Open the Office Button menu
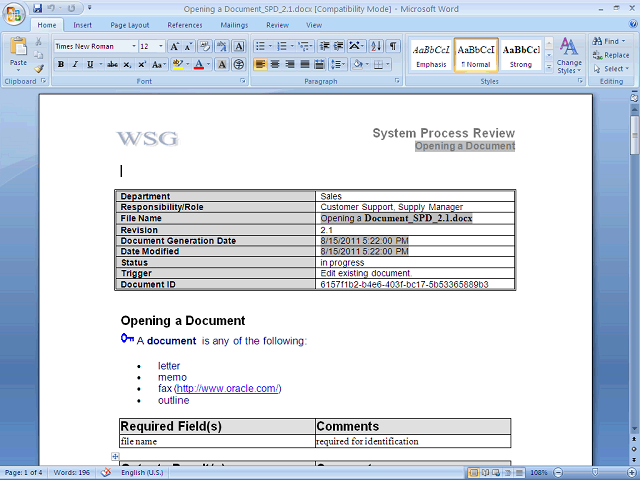The height and width of the screenshot is (480, 640). point(14,14)
